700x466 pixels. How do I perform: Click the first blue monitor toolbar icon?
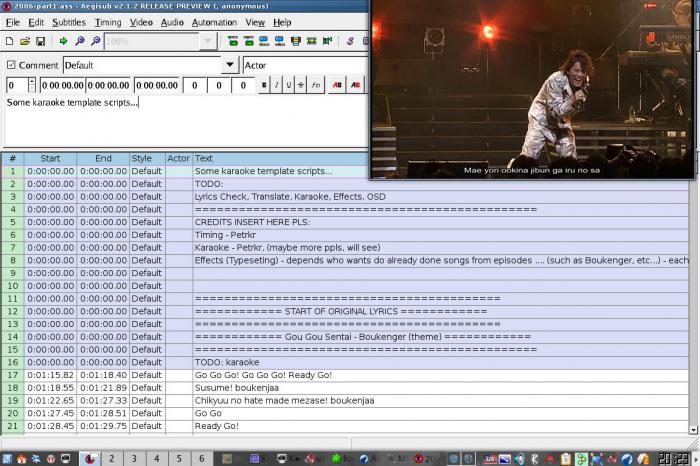(264, 42)
